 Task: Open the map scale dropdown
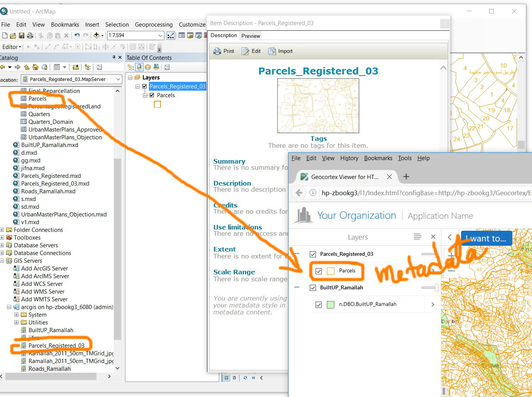(x=160, y=35)
